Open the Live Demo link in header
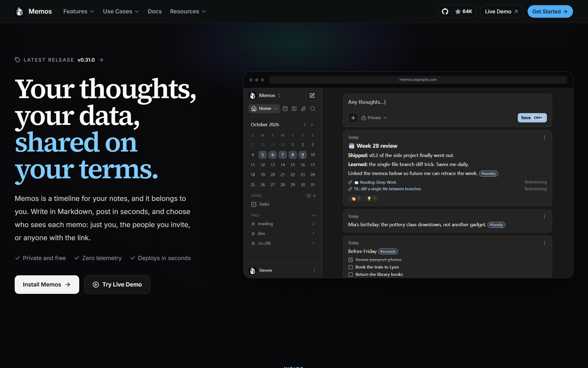The height and width of the screenshot is (368, 588). coord(502,11)
